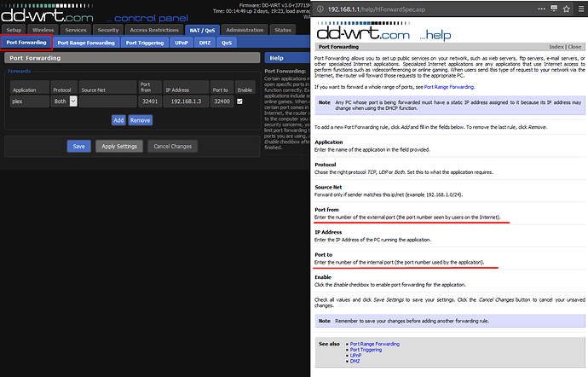Toggle the Enable checkbox for plex
The image size is (588, 377).
pyautogui.click(x=239, y=101)
